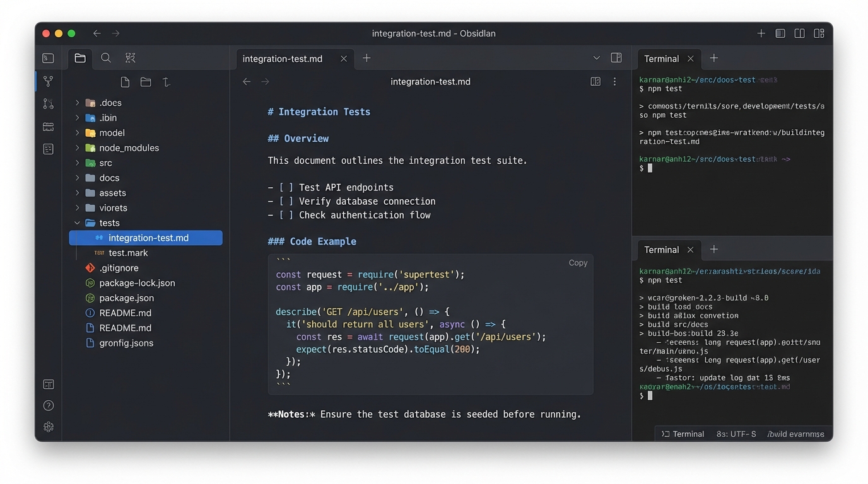
Task: Toggle the right sidebar panel icon
Action: coord(616,58)
